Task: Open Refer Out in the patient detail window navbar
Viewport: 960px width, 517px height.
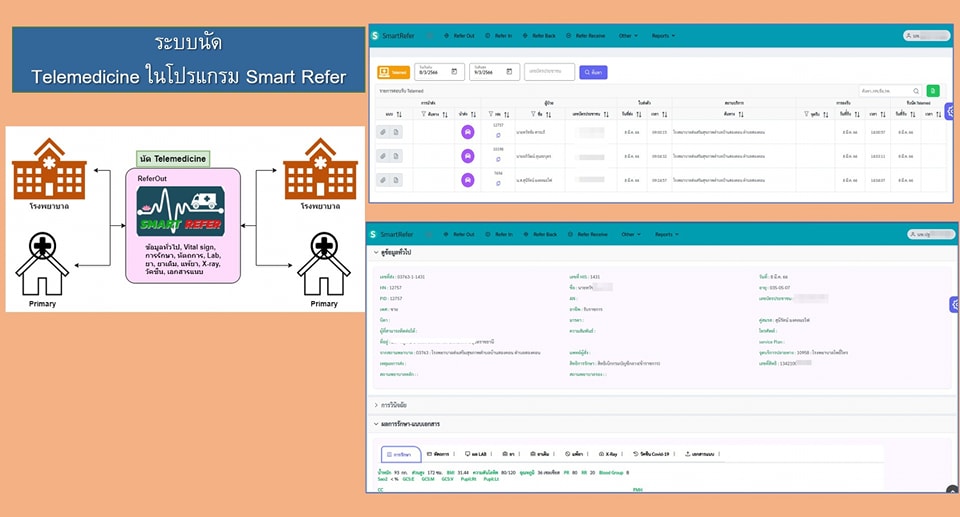Action: [459, 234]
